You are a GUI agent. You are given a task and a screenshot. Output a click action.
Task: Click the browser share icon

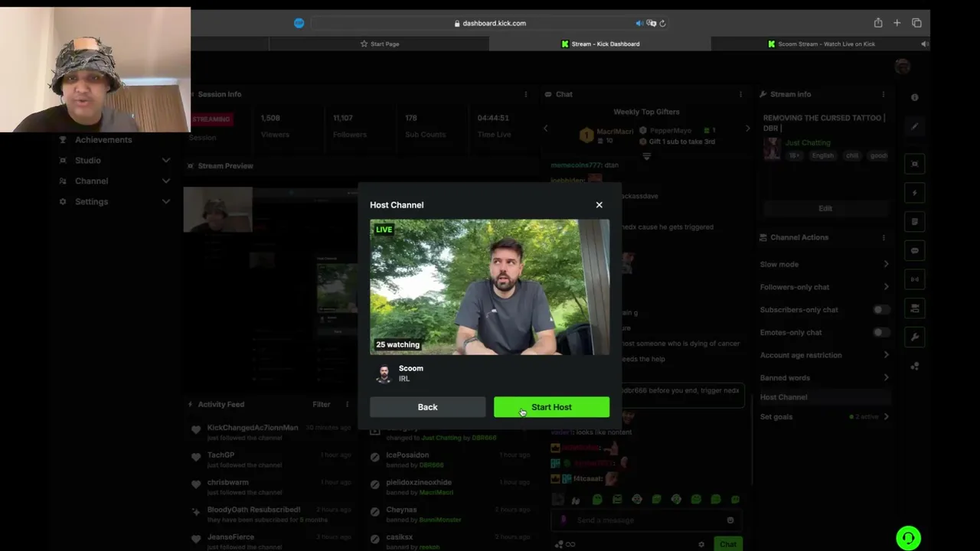coord(878,23)
